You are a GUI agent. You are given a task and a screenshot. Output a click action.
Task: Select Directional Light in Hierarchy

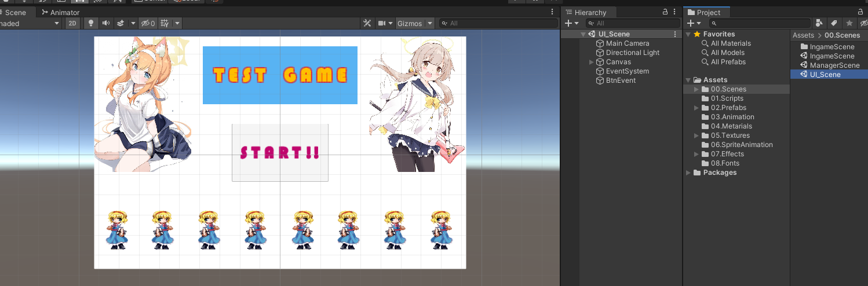click(633, 53)
